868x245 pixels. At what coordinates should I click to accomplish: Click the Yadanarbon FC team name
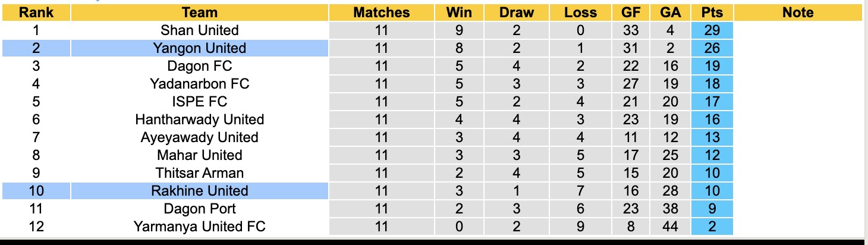click(x=200, y=84)
